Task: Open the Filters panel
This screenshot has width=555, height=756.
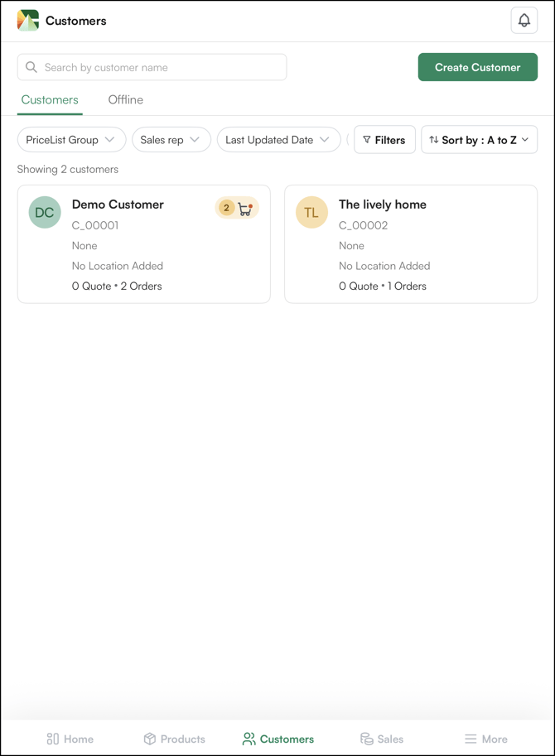Action: tap(384, 140)
